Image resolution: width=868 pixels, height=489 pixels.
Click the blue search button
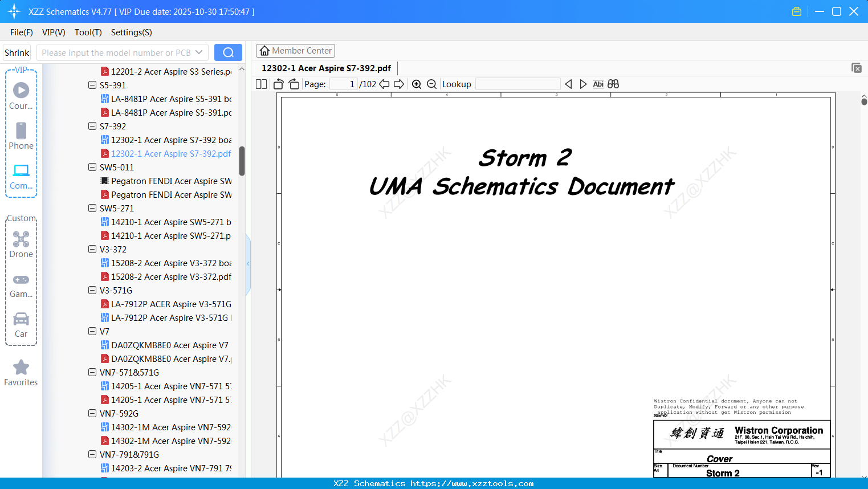228,52
